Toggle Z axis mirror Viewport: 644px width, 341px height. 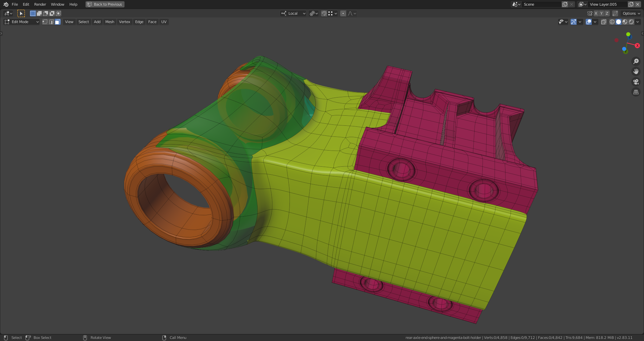tap(607, 13)
